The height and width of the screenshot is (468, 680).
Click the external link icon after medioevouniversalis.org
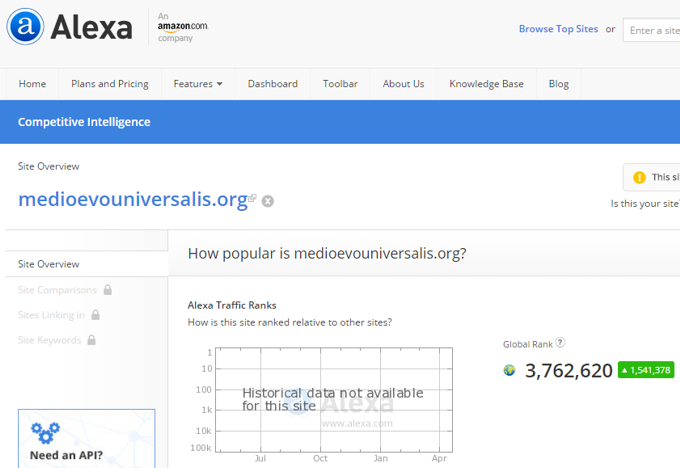pos(252,198)
